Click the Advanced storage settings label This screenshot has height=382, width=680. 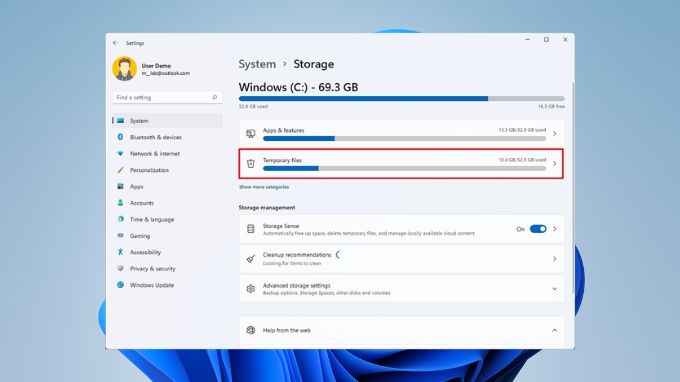[x=297, y=286]
